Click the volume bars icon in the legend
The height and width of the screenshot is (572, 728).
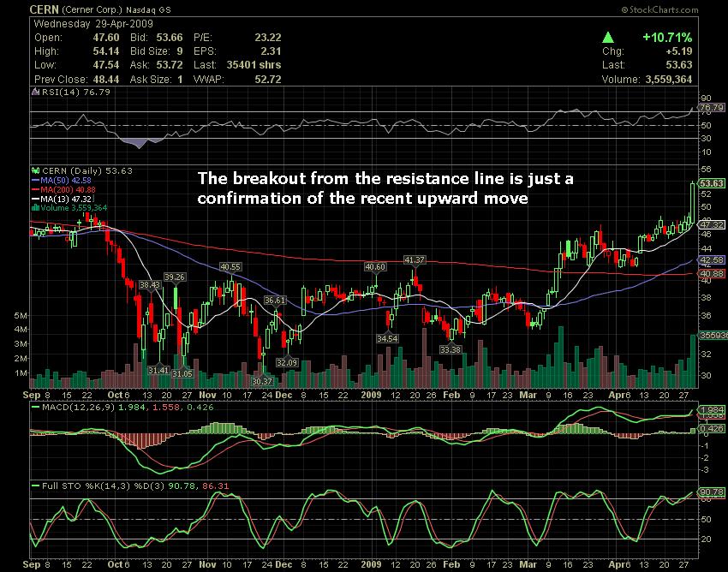(x=35, y=207)
